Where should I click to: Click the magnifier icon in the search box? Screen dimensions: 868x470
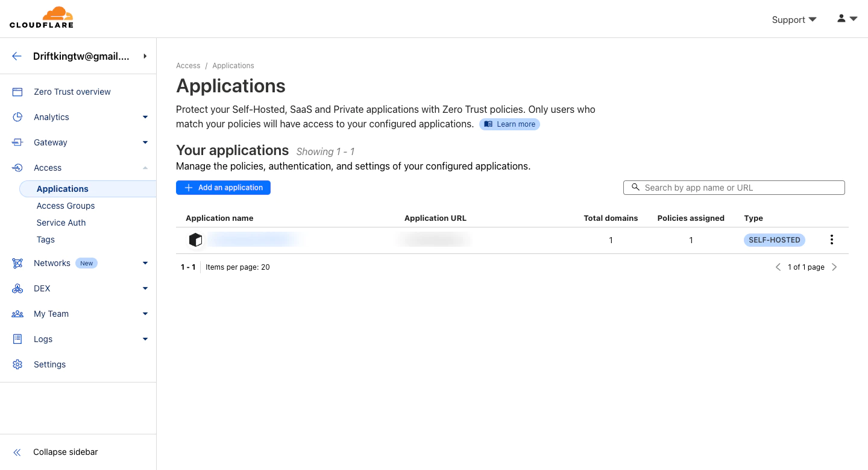tap(635, 188)
